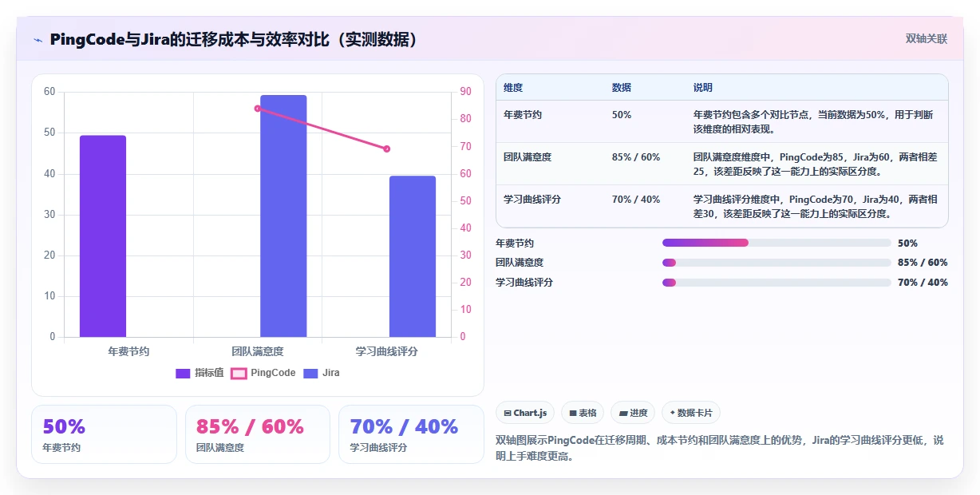This screenshot has width=980, height=495.
Task: Open the 70% / 40% 学习曲线评分 stat card
Action: click(411, 434)
